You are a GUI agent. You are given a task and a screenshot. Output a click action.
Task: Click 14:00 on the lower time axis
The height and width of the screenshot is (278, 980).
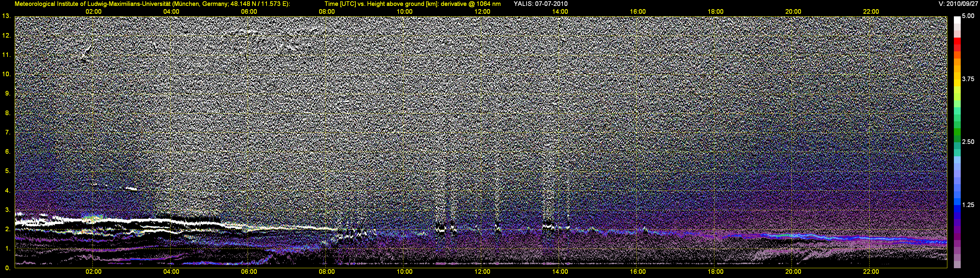[x=560, y=271]
